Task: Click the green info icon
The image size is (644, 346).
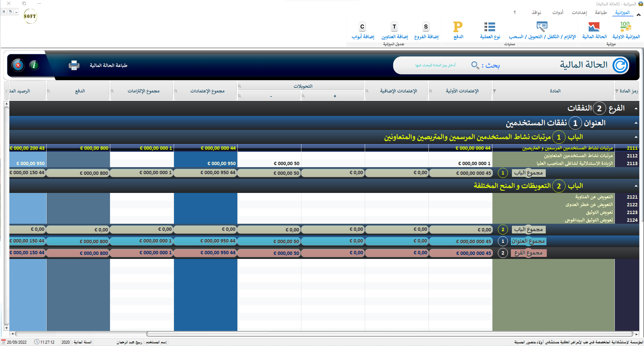Action: [34, 65]
